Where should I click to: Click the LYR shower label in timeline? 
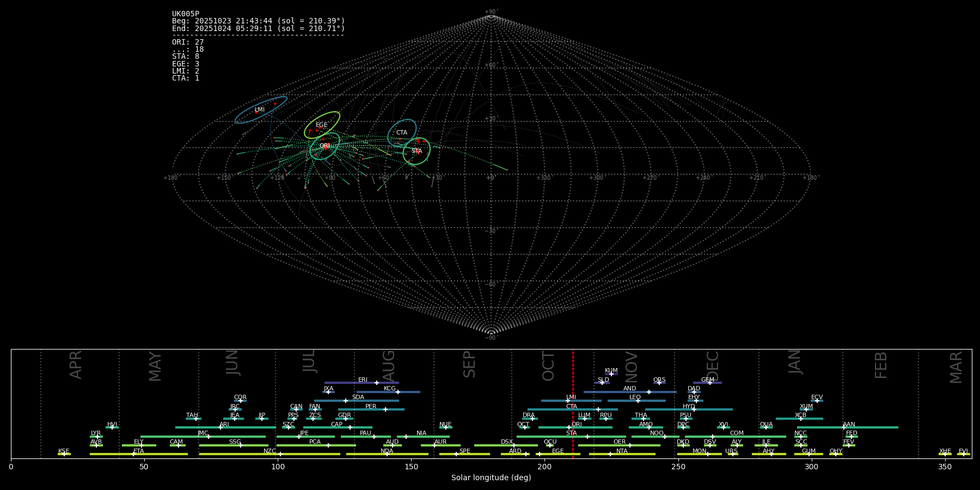[x=96, y=433]
